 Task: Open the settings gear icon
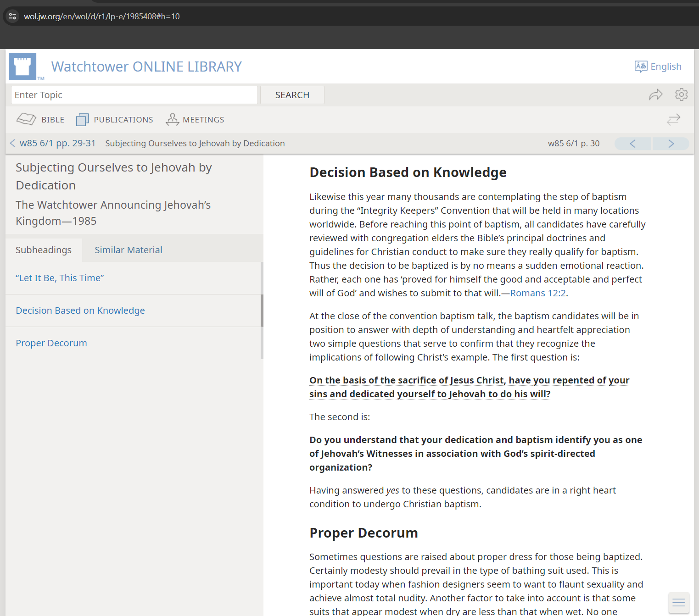click(x=681, y=94)
